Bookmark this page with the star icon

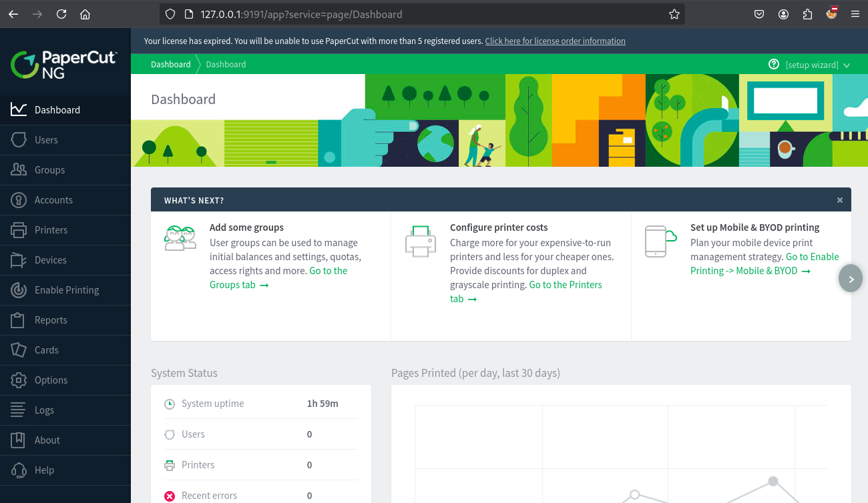pyautogui.click(x=674, y=14)
